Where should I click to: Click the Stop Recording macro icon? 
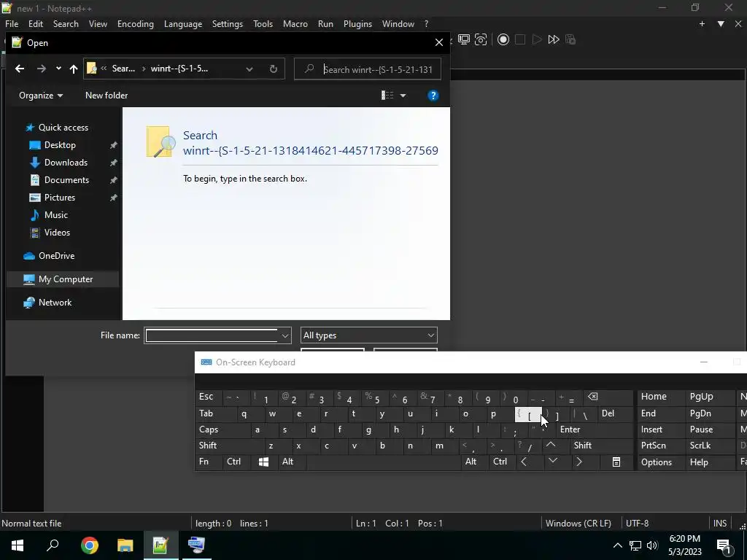click(x=519, y=39)
